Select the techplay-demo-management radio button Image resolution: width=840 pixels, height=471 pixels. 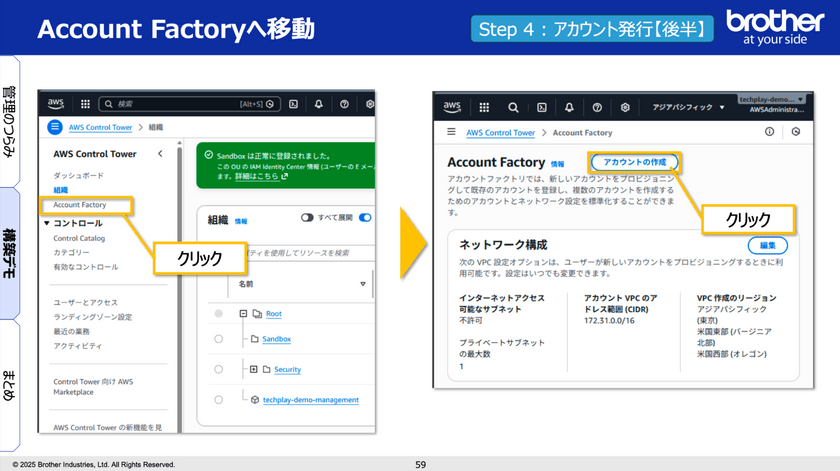pos(219,399)
